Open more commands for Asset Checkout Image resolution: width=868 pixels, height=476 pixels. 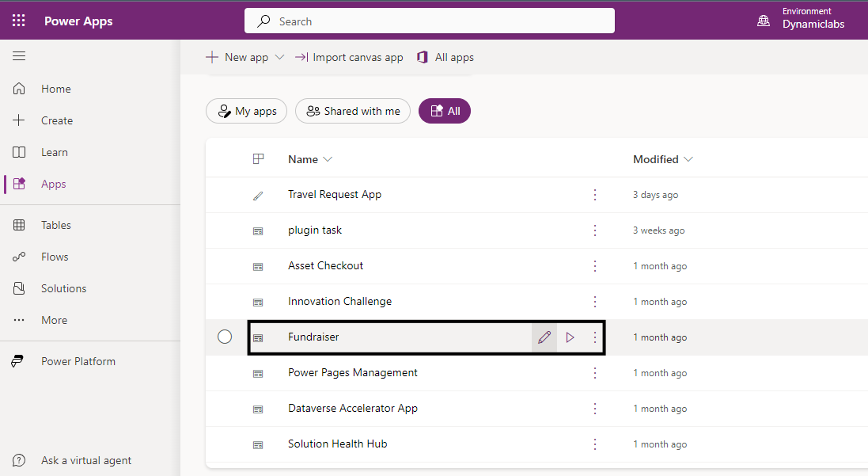point(595,266)
